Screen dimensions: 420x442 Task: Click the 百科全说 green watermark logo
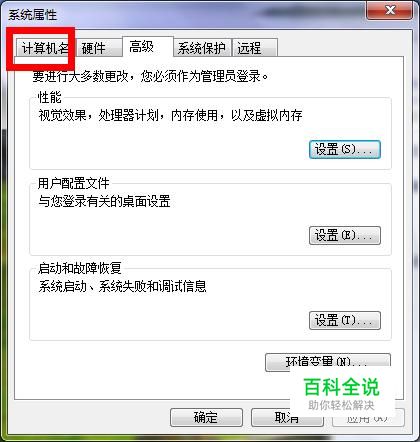pos(342,387)
